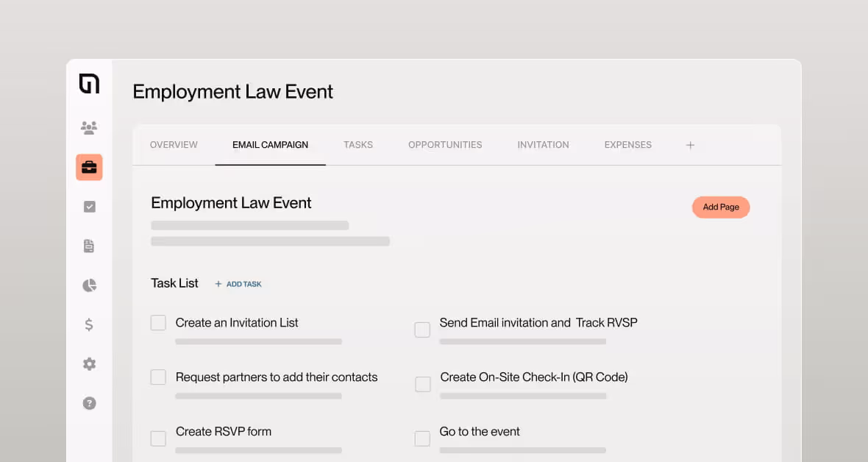View Reports via the pie chart icon
Image resolution: width=868 pixels, height=462 pixels.
coord(89,285)
